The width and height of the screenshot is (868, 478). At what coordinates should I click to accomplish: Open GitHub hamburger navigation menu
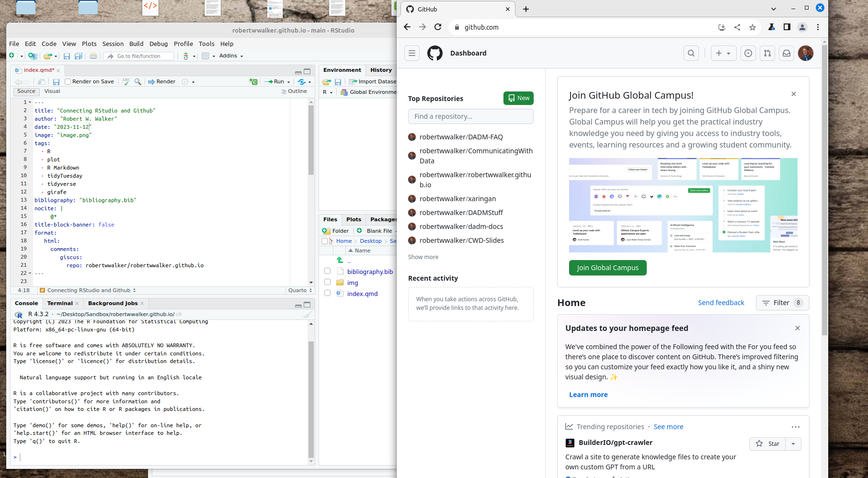[412, 53]
